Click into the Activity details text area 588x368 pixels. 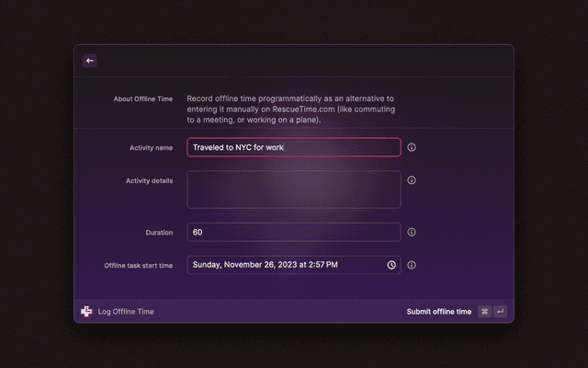pos(294,190)
